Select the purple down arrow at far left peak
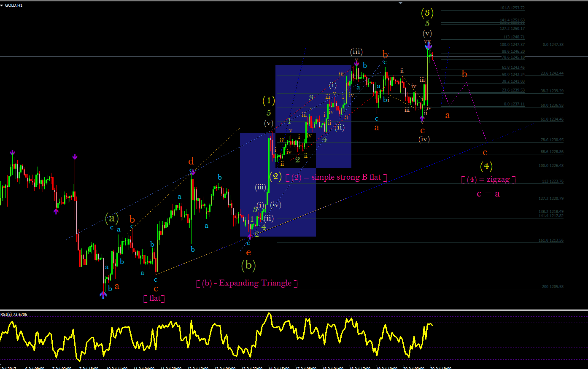Viewport: 588px width, 369px height. pos(13,153)
